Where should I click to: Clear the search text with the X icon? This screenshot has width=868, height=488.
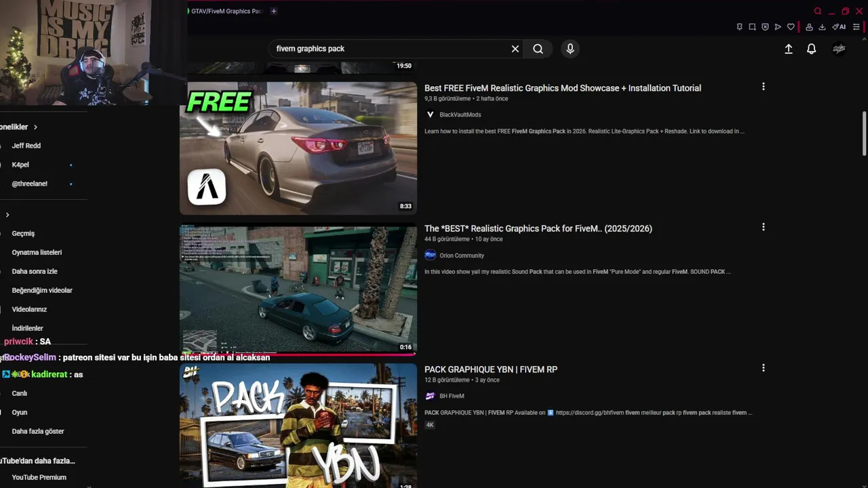pyautogui.click(x=515, y=49)
